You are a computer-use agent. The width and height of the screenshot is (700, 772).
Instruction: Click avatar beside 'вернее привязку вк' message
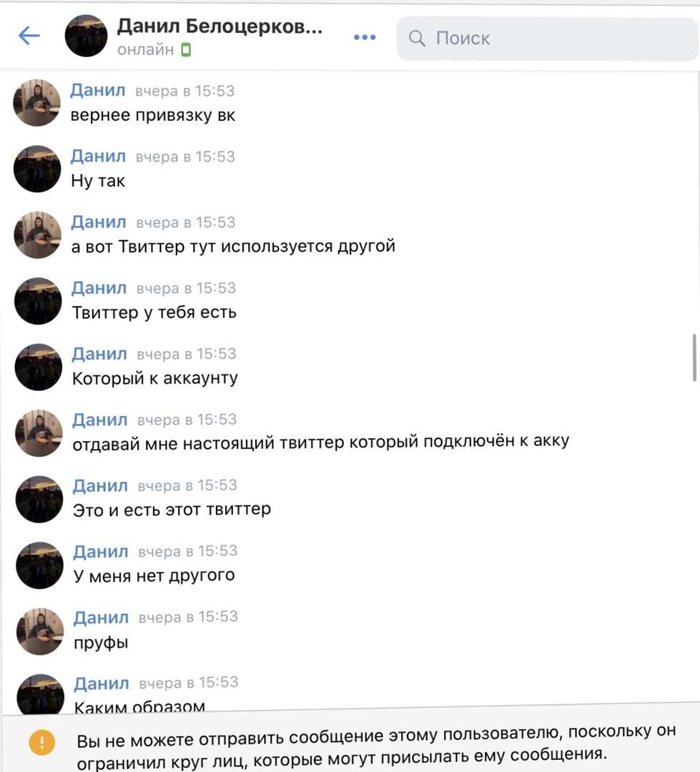(x=37, y=102)
